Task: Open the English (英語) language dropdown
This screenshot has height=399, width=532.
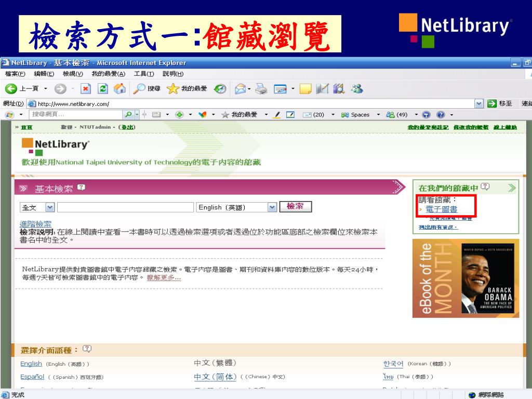Action: tap(272, 207)
